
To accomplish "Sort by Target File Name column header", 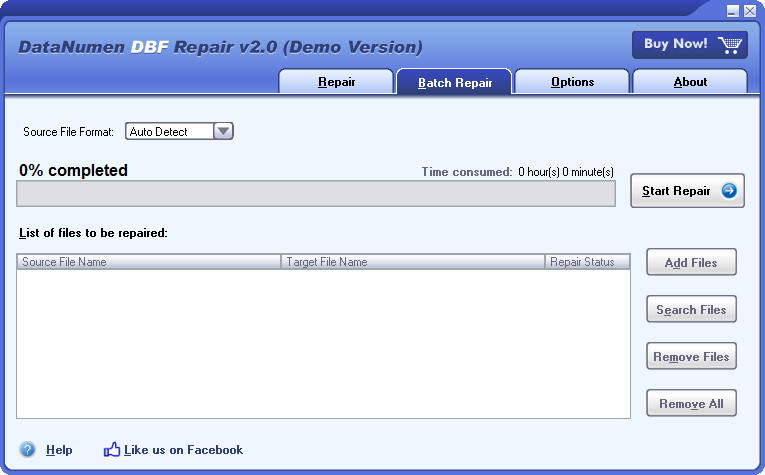I will click(413, 262).
